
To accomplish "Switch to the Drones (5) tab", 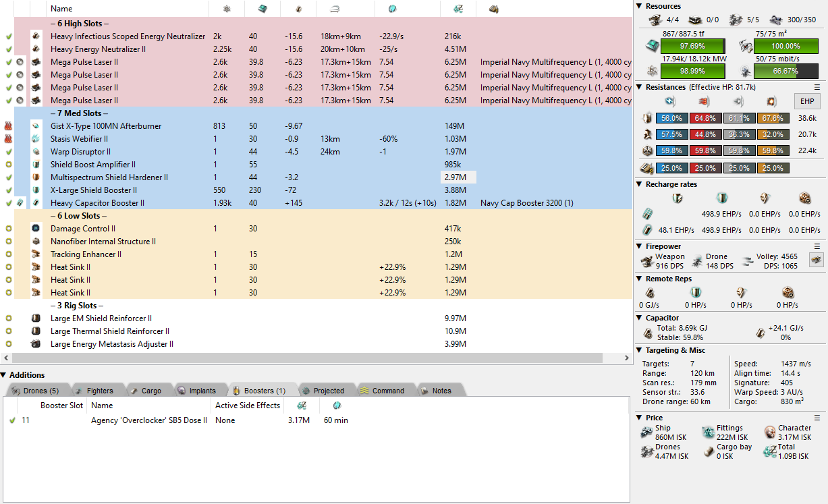I will (x=36, y=391).
